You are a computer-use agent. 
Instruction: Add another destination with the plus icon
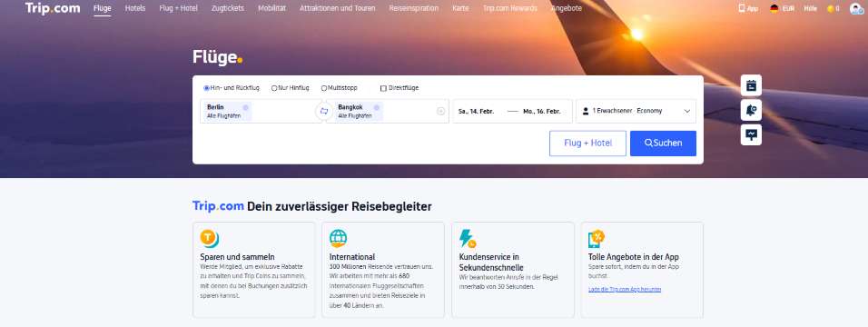(x=440, y=111)
